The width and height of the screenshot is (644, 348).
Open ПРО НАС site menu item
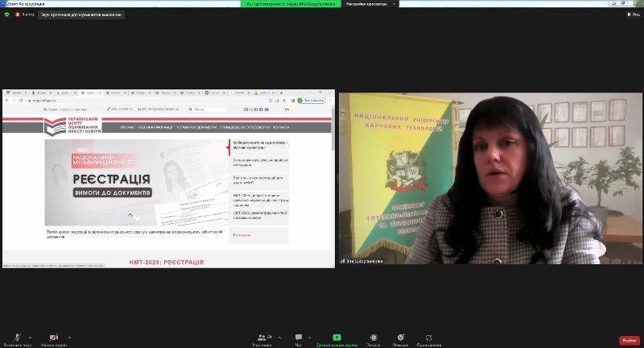(127, 127)
